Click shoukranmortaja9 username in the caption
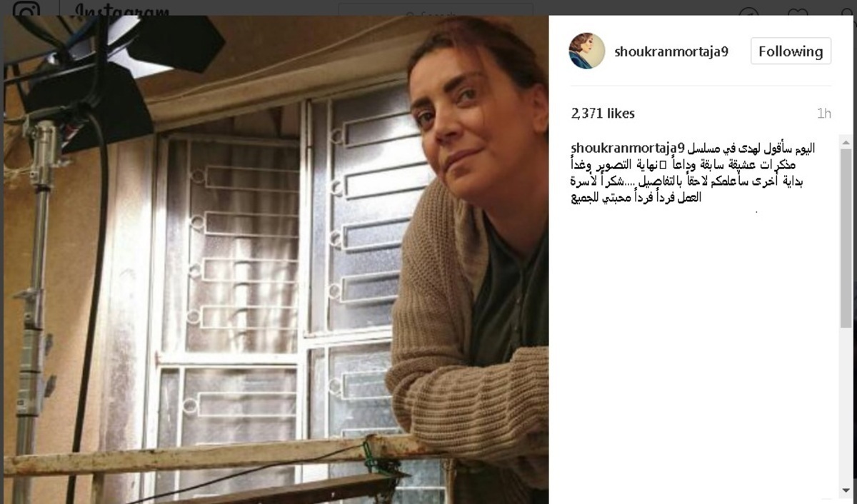This screenshot has height=504, width=857. [x=628, y=148]
